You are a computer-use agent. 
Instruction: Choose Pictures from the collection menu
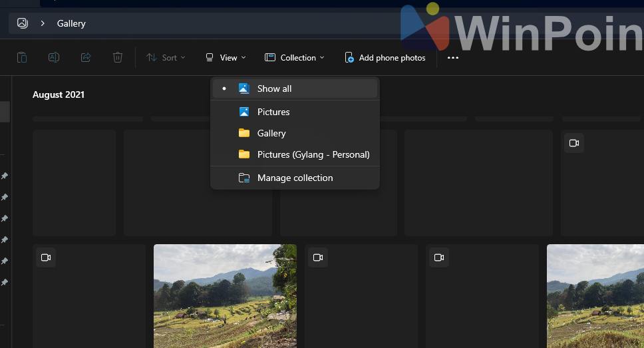coord(273,112)
